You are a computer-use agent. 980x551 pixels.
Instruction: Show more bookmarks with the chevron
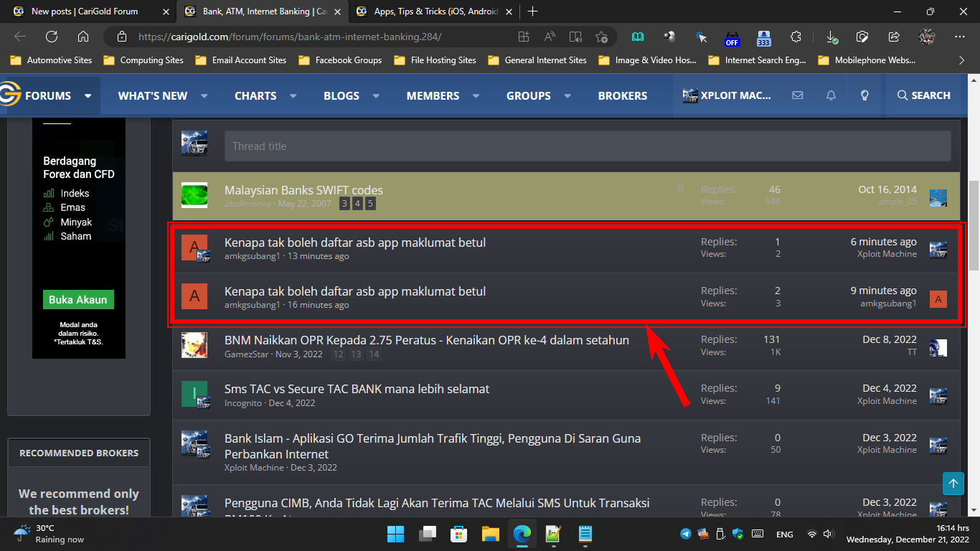(961, 60)
